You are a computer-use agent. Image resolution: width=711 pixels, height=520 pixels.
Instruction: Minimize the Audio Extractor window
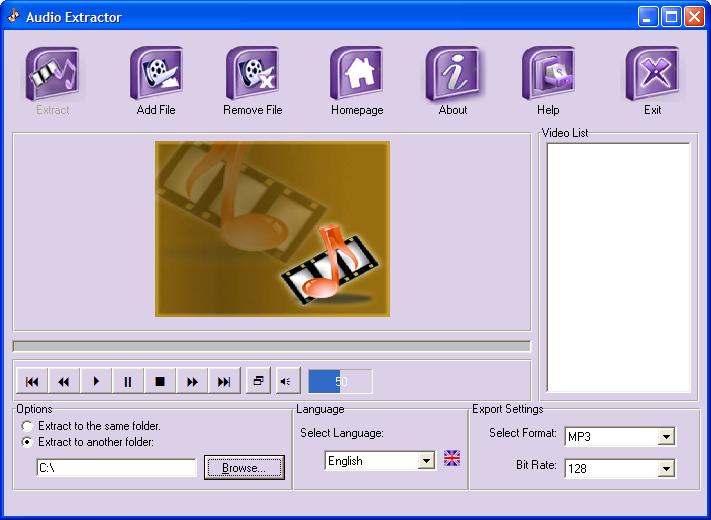click(x=648, y=17)
